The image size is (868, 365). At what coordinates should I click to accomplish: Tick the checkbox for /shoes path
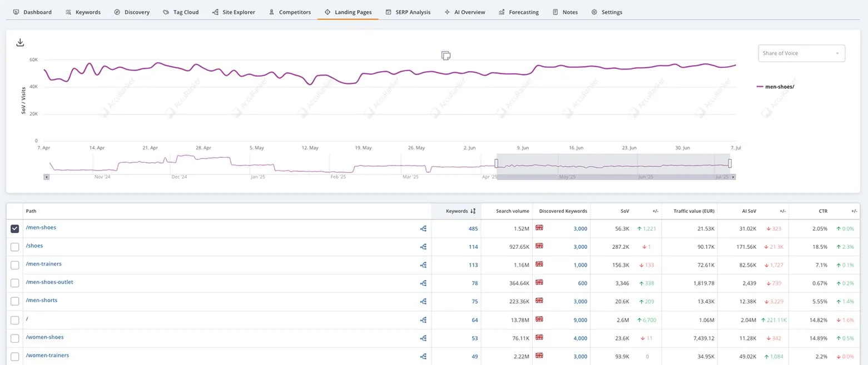[15, 247]
